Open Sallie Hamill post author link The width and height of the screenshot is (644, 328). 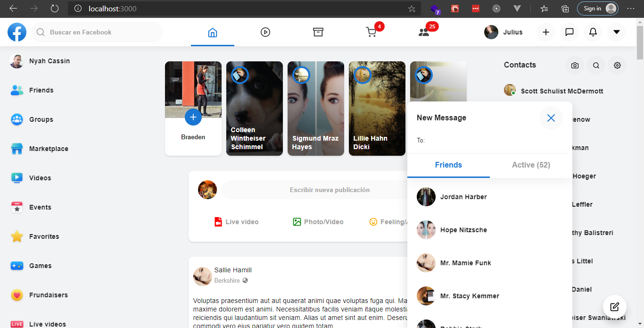(x=233, y=270)
